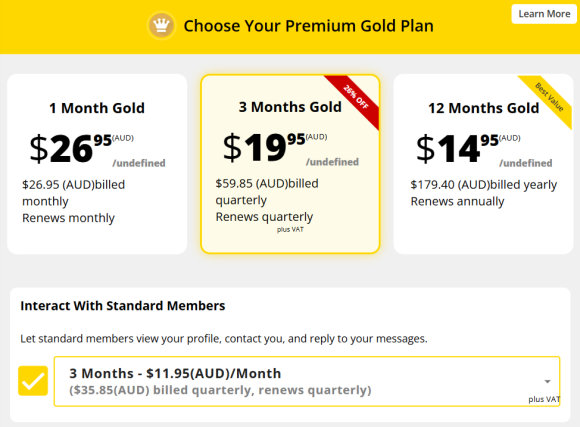Click the $14.95 yearly plan price
Viewport: 580px width, 427px height.
click(x=468, y=148)
